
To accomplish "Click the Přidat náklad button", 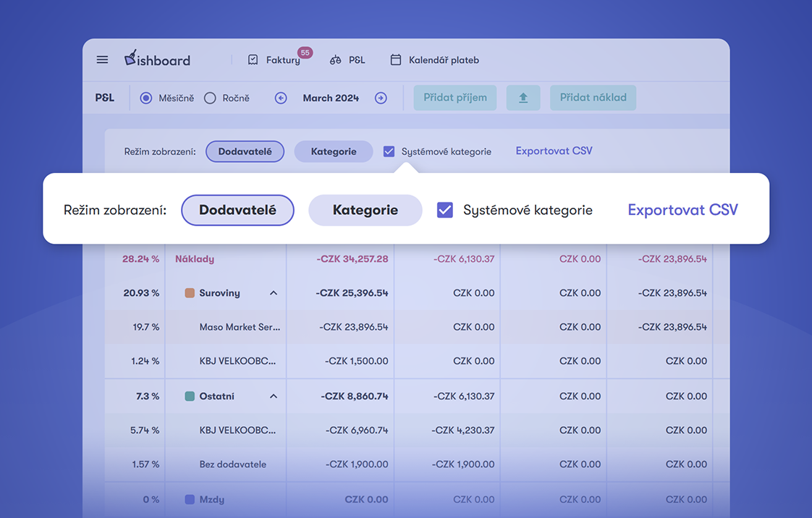I will (593, 98).
